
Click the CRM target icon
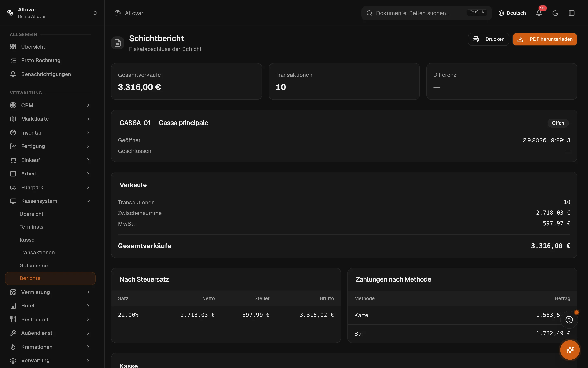point(13,105)
